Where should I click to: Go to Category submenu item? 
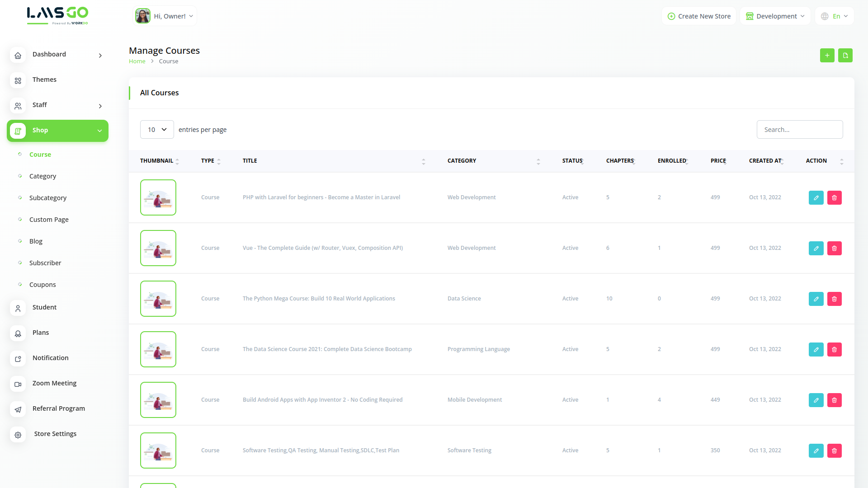[x=42, y=176]
